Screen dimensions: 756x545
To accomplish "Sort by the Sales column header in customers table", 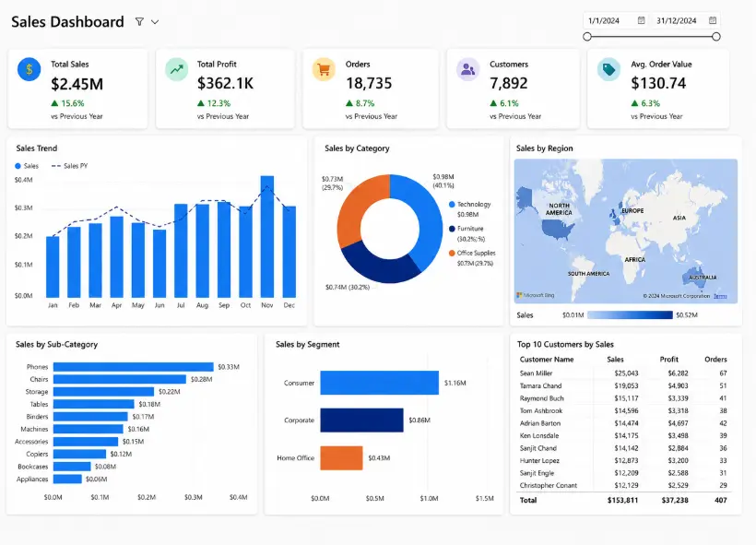I will click(x=615, y=360).
